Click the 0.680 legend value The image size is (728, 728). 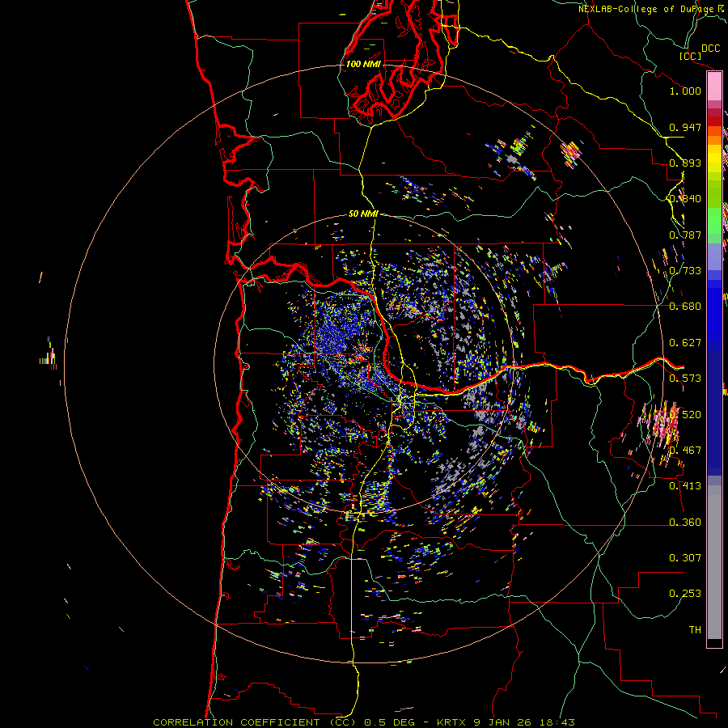coord(685,307)
